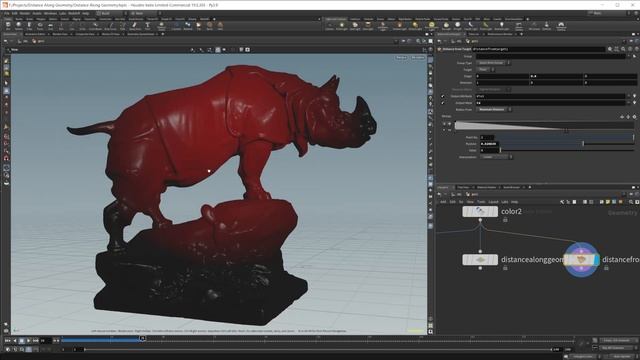640x360 pixels.
Task: Toggle the Output Attribute checkbox
Action: 443,96
